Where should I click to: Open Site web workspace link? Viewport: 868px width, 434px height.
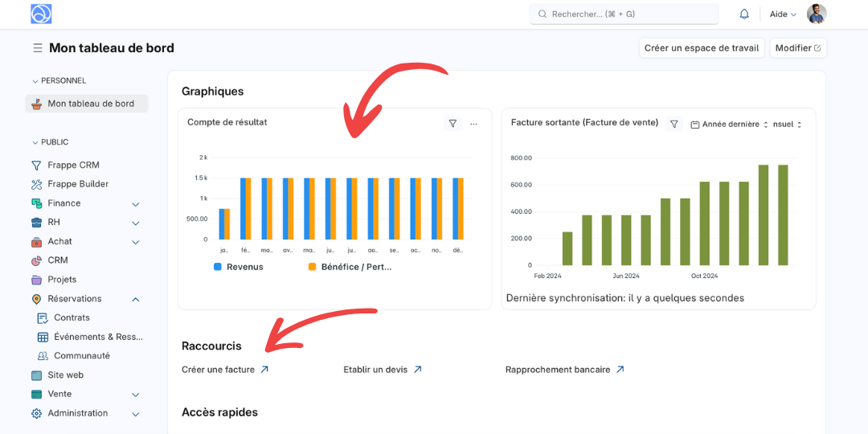pyautogui.click(x=65, y=375)
